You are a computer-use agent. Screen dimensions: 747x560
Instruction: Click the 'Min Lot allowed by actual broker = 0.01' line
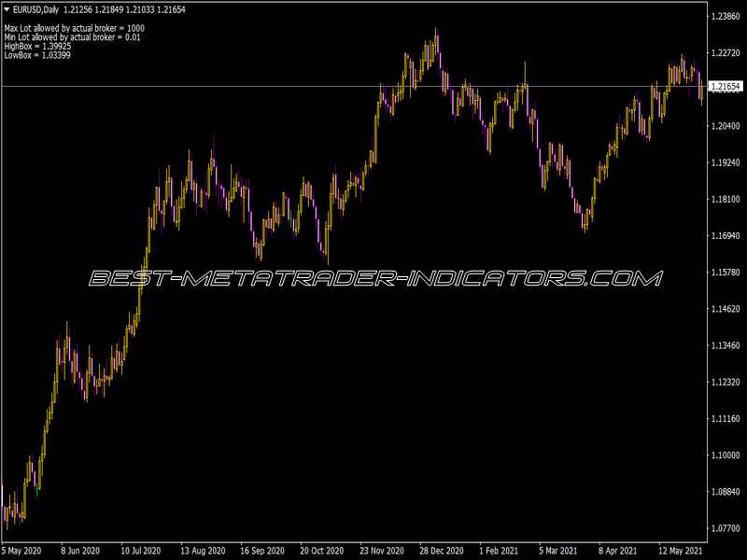tap(73, 37)
